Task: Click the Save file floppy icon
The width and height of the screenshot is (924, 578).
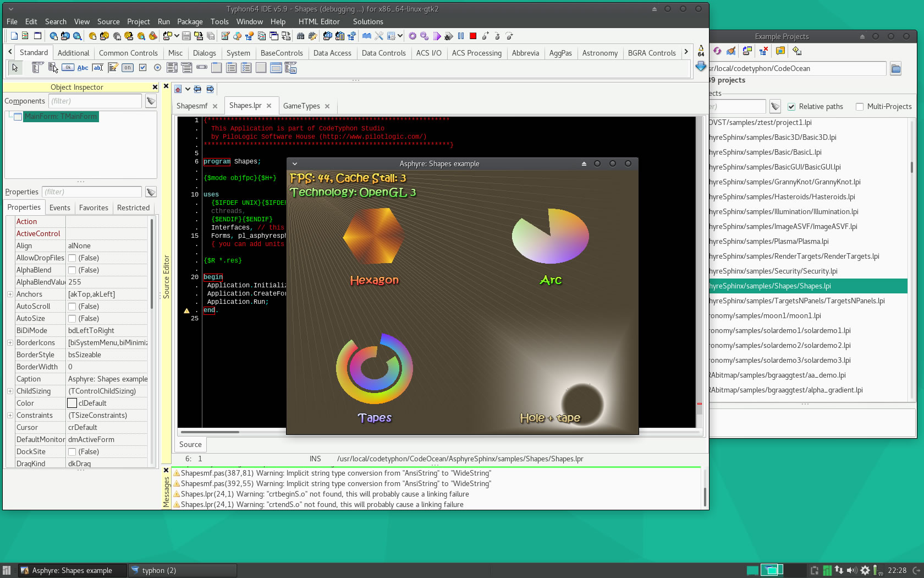Action: coord(186,36)
